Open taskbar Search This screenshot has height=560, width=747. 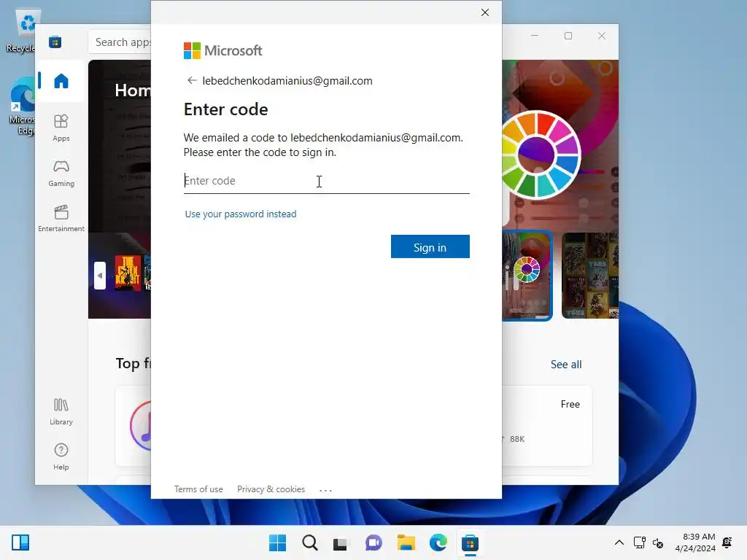pyautogui.click(x=309, y=542)
